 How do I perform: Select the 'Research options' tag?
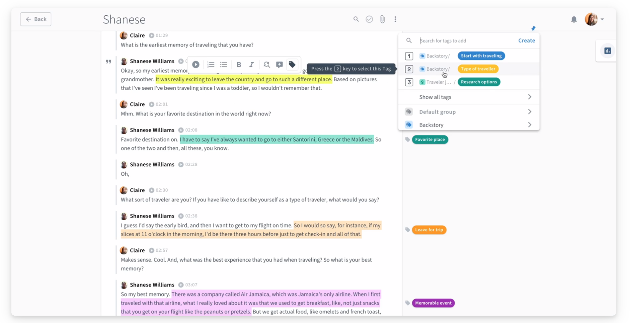coord(479,82)
